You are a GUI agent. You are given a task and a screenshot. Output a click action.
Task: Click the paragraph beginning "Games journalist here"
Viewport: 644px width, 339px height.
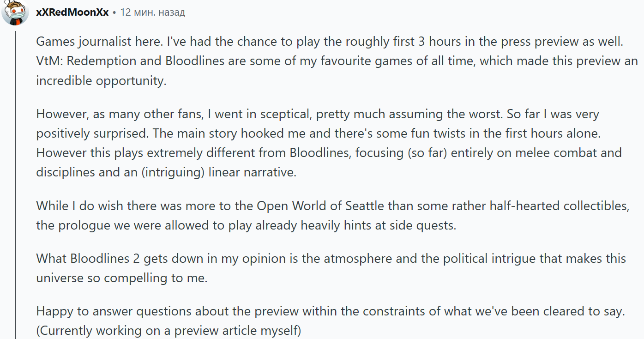point(323,61)
